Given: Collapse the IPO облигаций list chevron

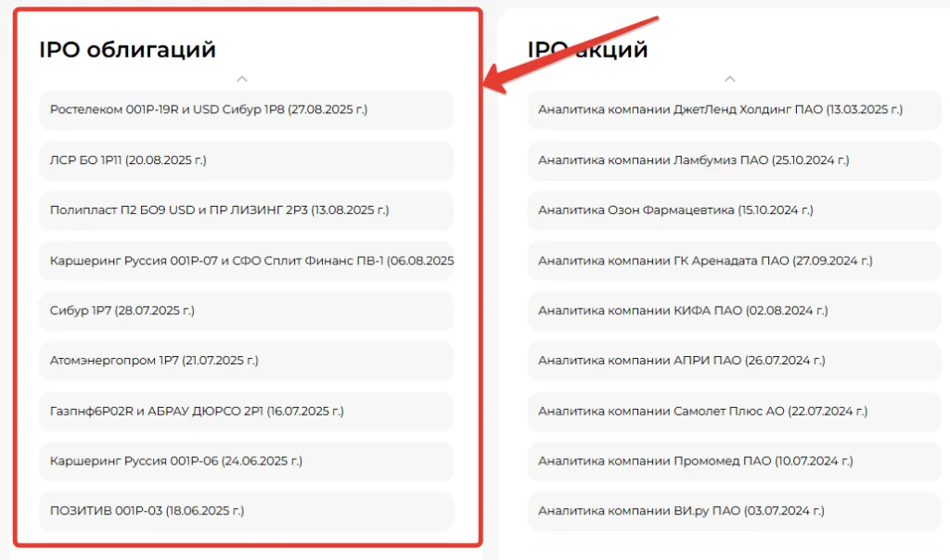Looking at the screenshot, I should (x=242, y=79).
